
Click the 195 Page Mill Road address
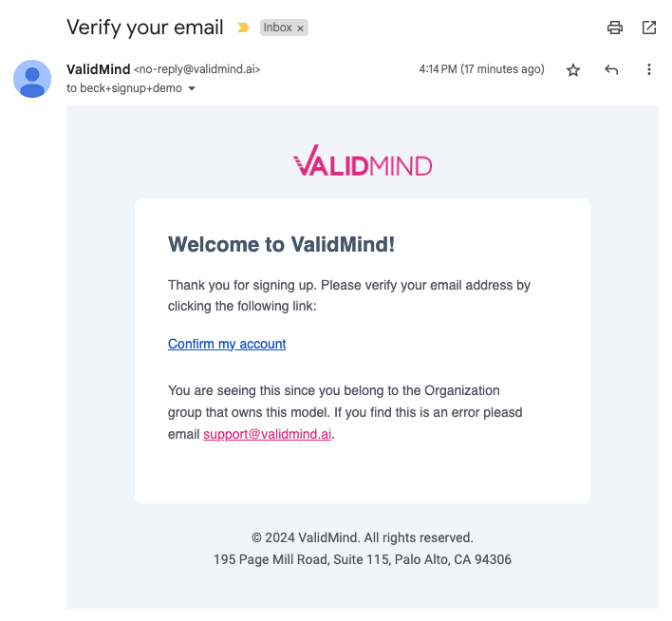click(x=363, y=559)
